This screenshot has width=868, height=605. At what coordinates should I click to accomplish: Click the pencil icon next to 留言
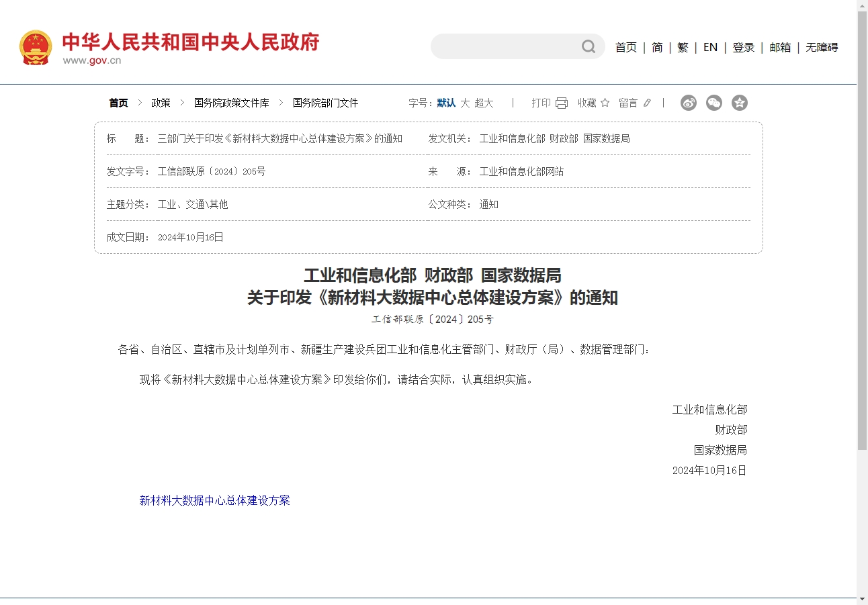[646, 103]
